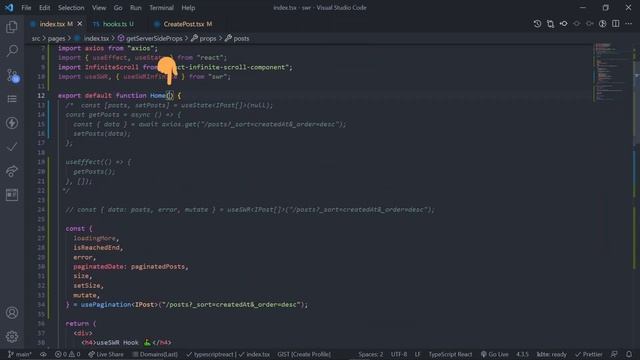Switch to the hooks.ts tab

coord(113,24)
